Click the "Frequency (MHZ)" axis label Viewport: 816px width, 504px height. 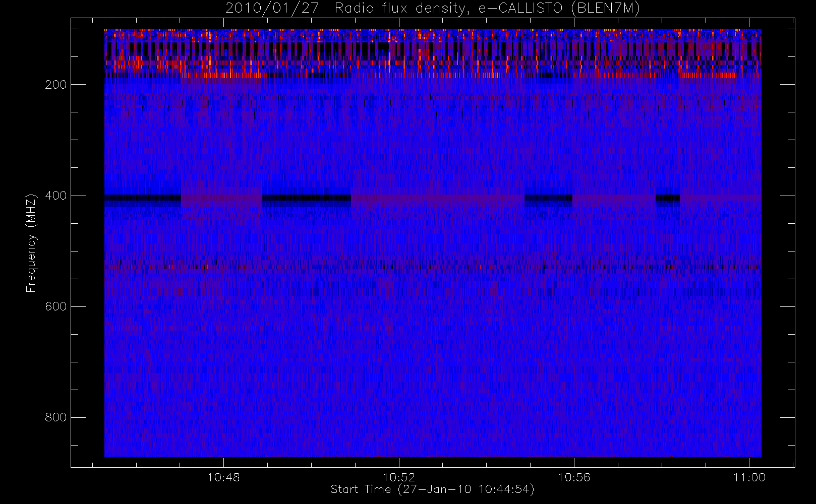point(31,243)
